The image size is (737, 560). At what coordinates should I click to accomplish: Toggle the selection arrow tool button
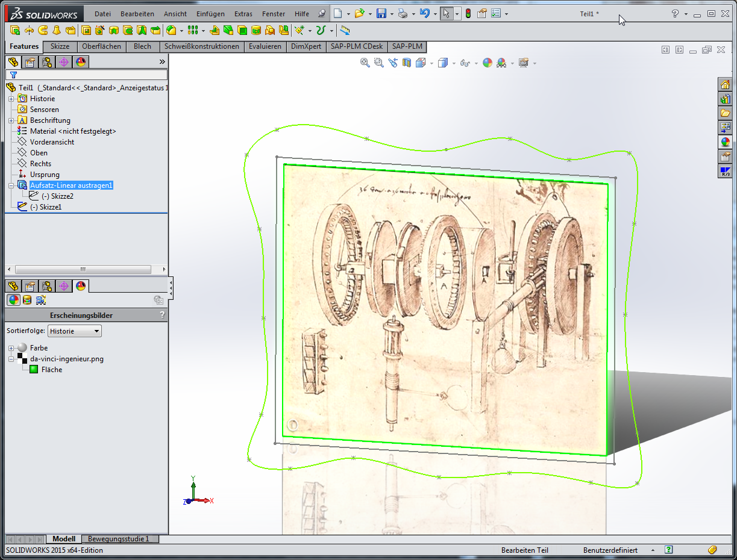pyautogui.click(x=447, y=13)
